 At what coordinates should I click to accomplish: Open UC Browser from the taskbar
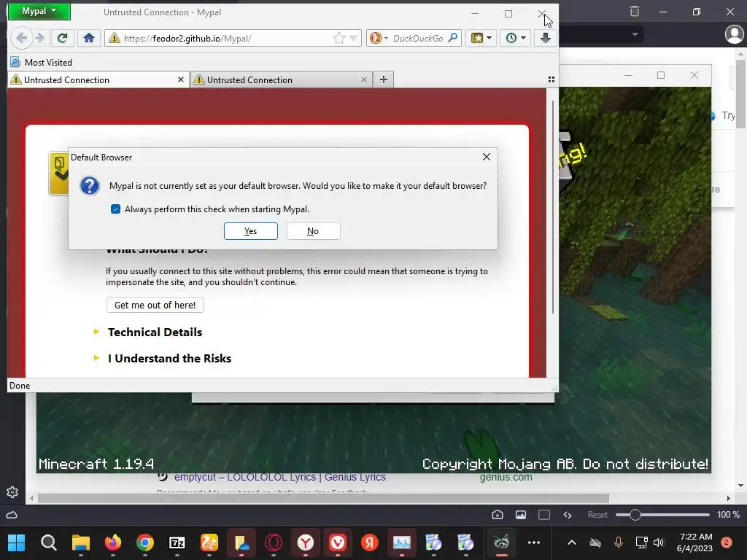point(209,542)
